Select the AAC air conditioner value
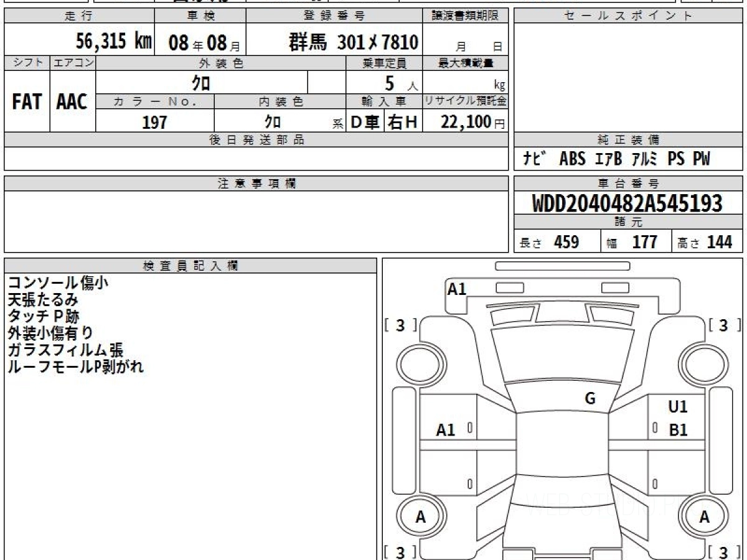747x560 pixels. click(x=72, y=101)
